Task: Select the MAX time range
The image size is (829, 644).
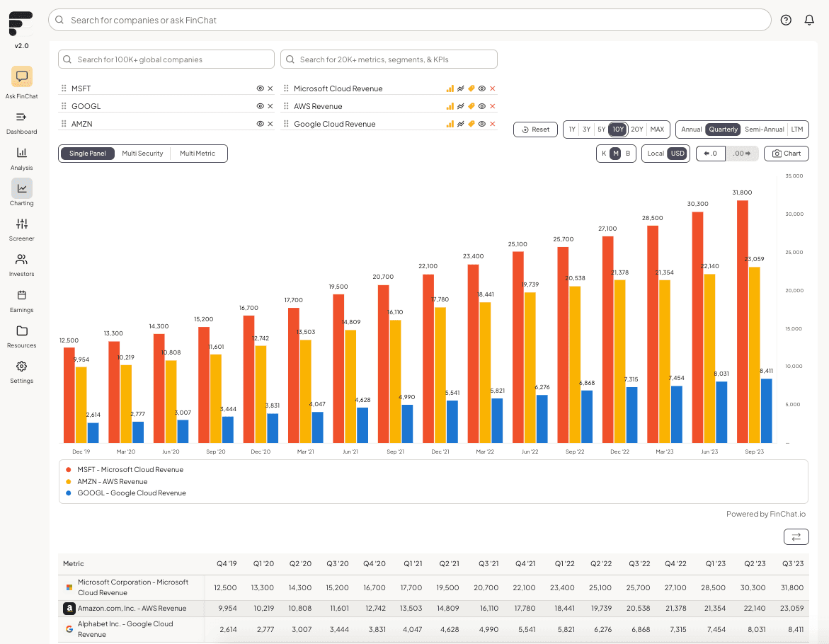Action: (657, 130)
